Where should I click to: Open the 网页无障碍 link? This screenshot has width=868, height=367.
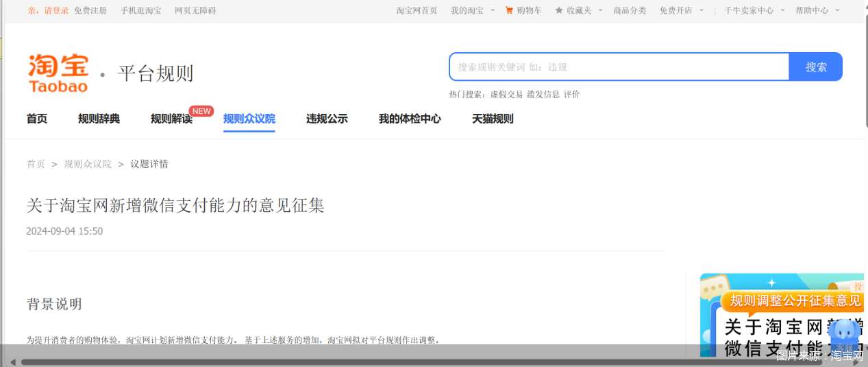pos(195,10)
